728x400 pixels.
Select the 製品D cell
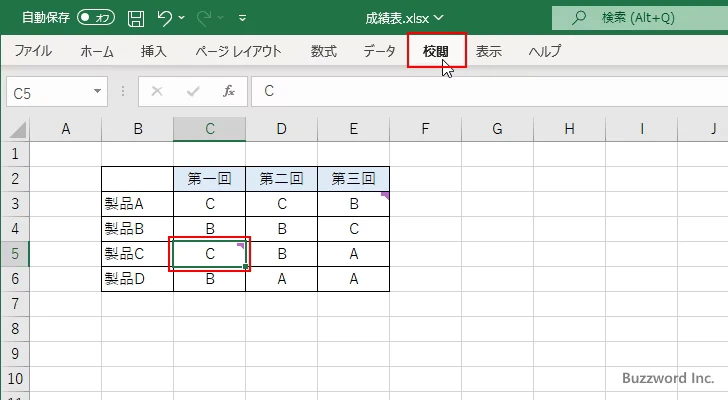point(137,279)
